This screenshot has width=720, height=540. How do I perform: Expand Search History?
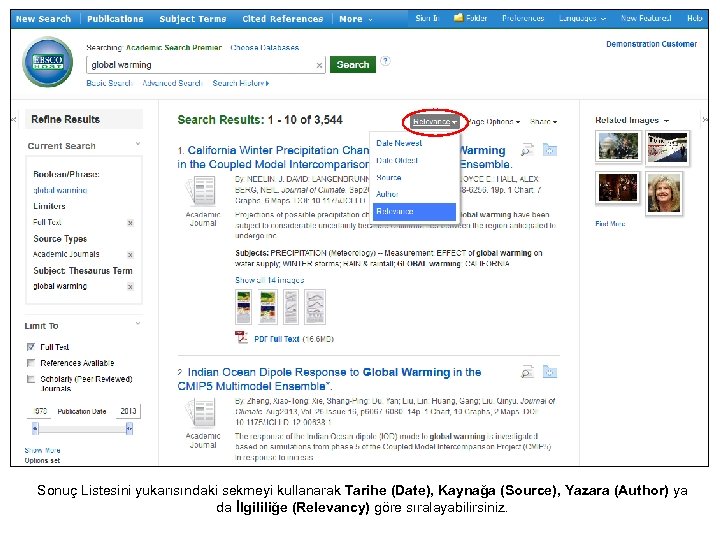point(240,83)
